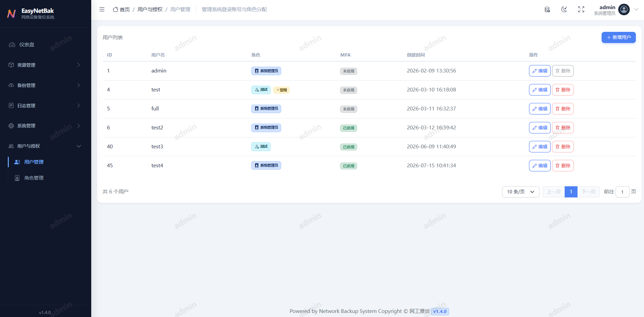Click the 测试 role tag for test
This screenshot has height=317, width=644.
261,90
